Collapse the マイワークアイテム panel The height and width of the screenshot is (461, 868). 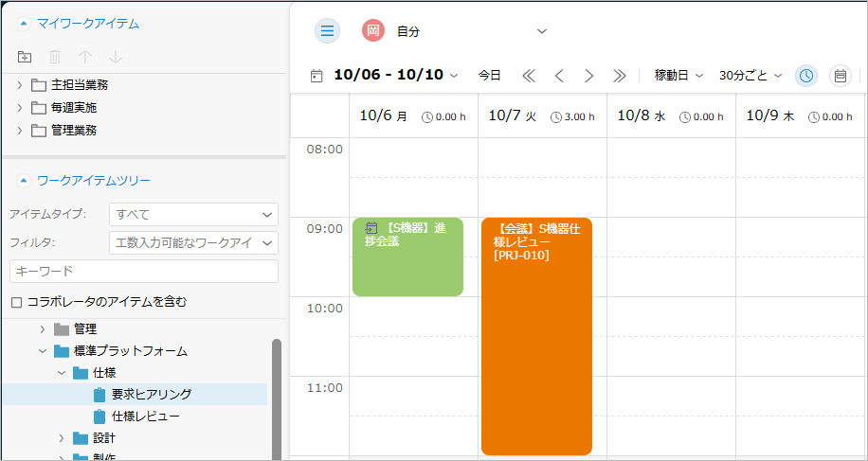23,23
